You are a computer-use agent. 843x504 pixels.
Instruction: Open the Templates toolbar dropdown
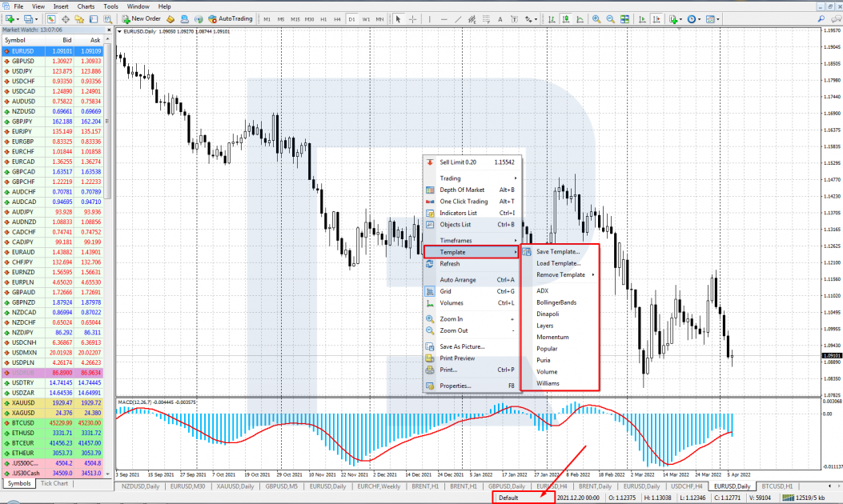click(x=713, y=19)
